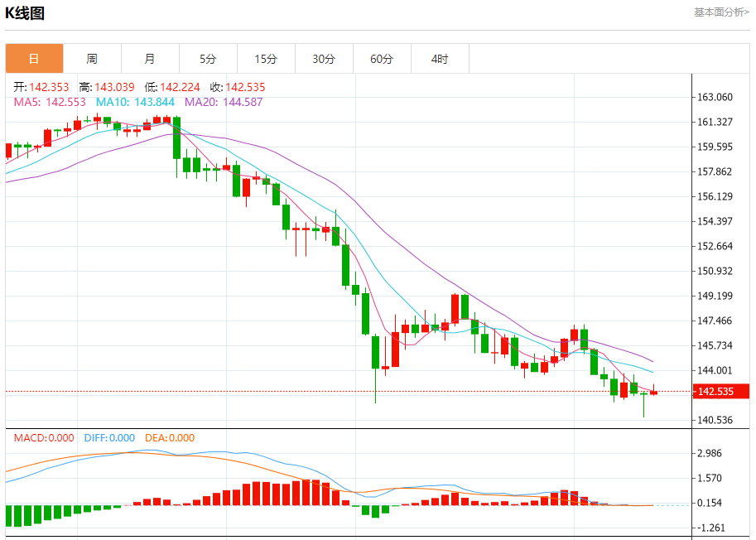The height and width of the screenshot is (540, 756).
Task: Open the 4时 interval tab
Action: [x=439, y=59]
